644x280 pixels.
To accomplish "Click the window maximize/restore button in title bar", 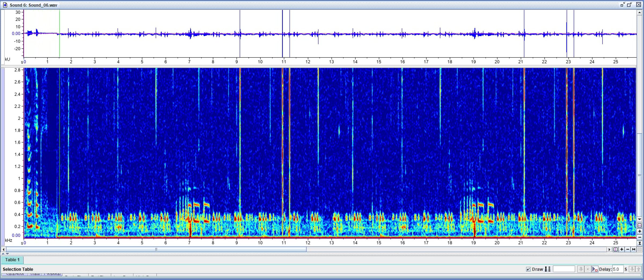I will [x=630, y=5].
